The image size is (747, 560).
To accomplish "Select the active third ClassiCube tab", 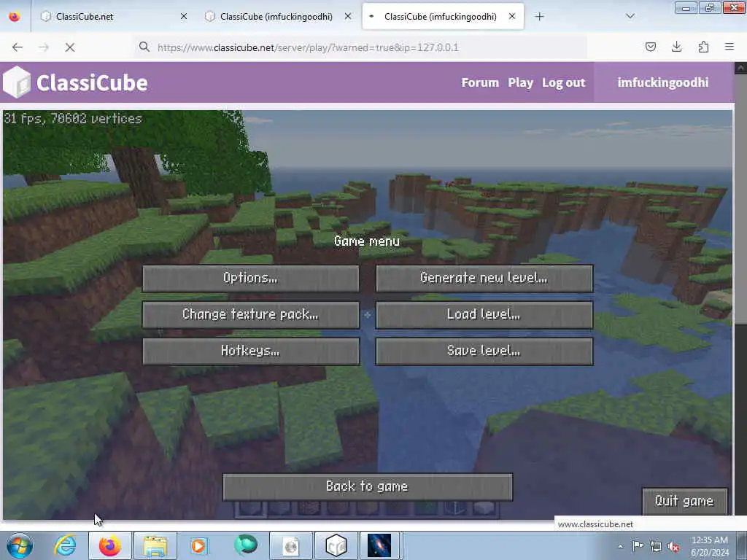I will point(443,17).
